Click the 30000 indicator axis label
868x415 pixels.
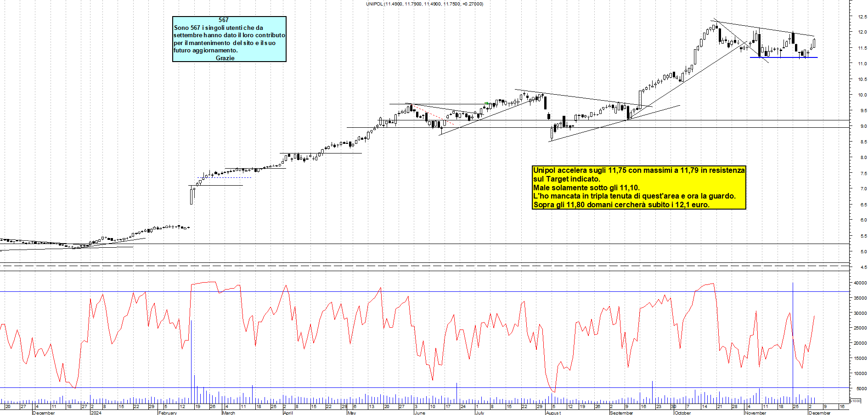[860, 313]
